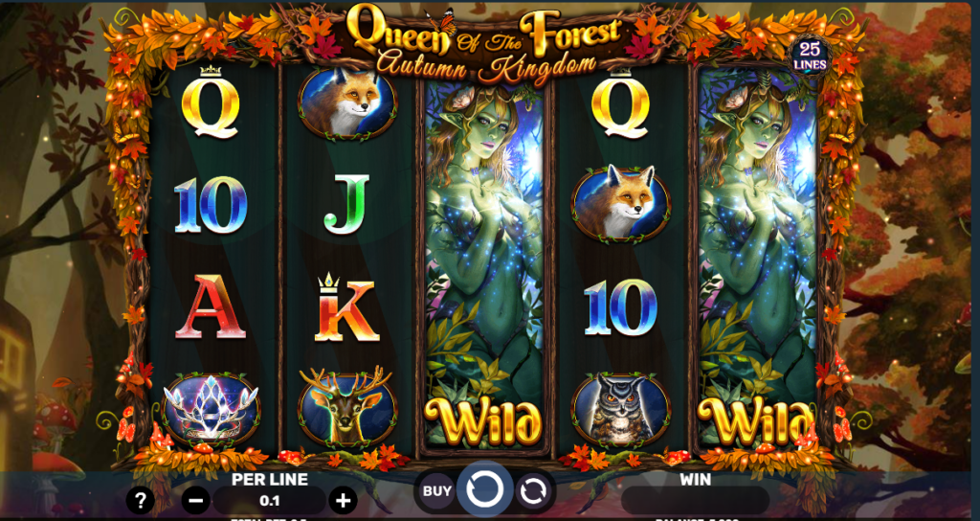
Task: Click the Wild label on reel five
Action: click(x=755, y=419)
